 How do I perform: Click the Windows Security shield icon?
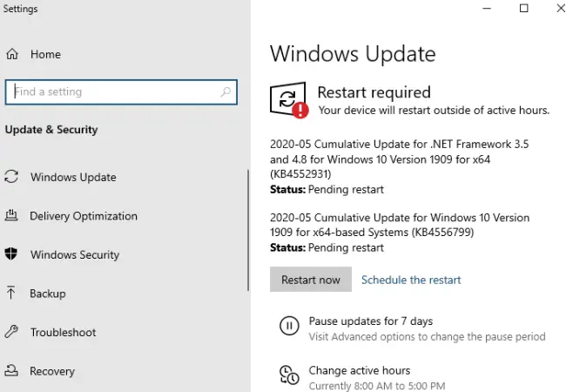click(x=11, y=254)
